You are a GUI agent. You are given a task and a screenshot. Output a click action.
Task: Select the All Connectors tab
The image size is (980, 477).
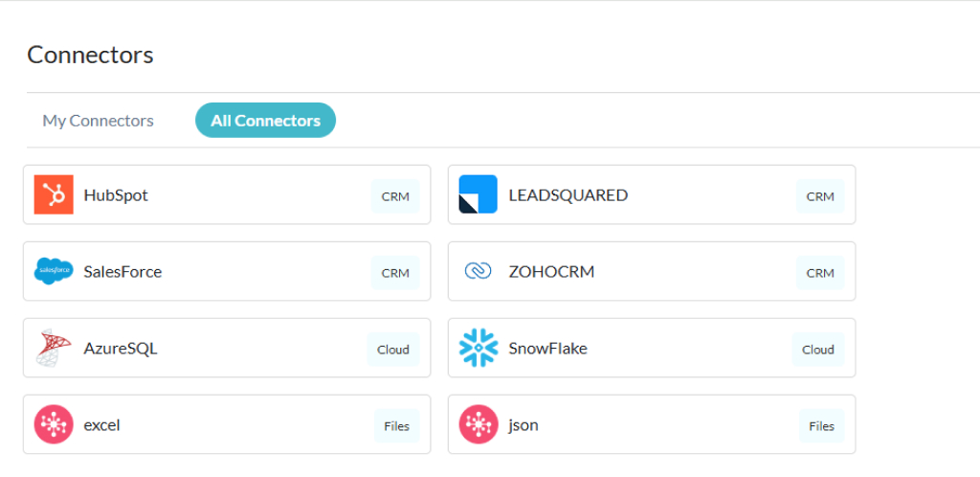pos(265,121)
